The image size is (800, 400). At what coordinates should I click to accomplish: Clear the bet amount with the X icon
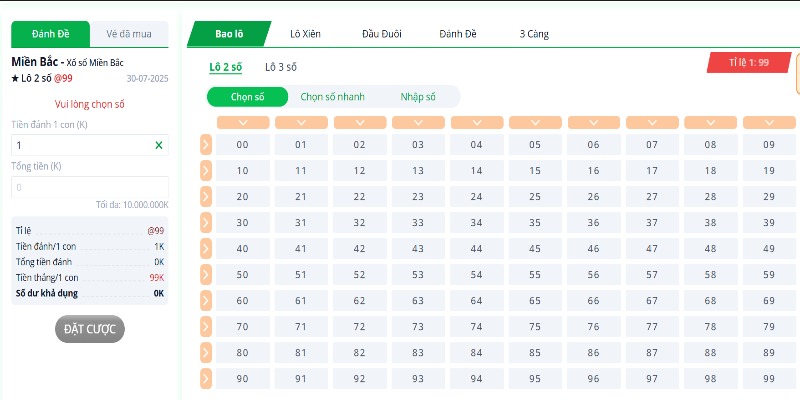coord(158,145)
